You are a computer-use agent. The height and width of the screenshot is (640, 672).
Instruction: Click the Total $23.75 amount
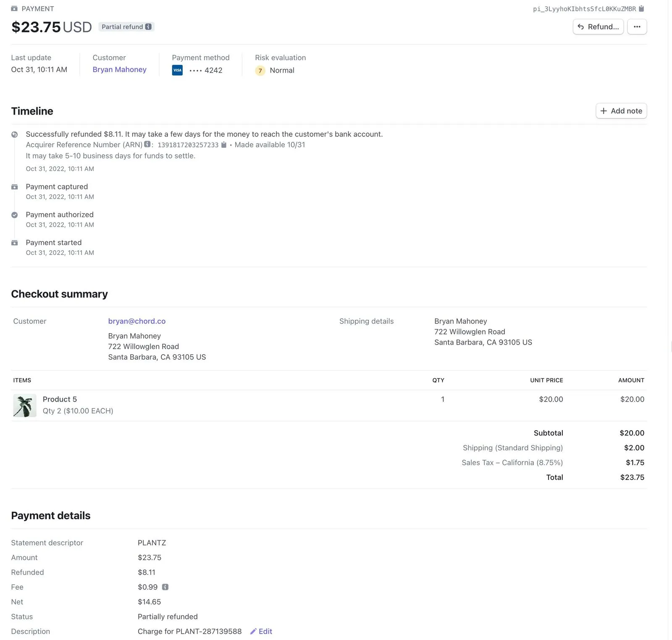pos(632,477)
